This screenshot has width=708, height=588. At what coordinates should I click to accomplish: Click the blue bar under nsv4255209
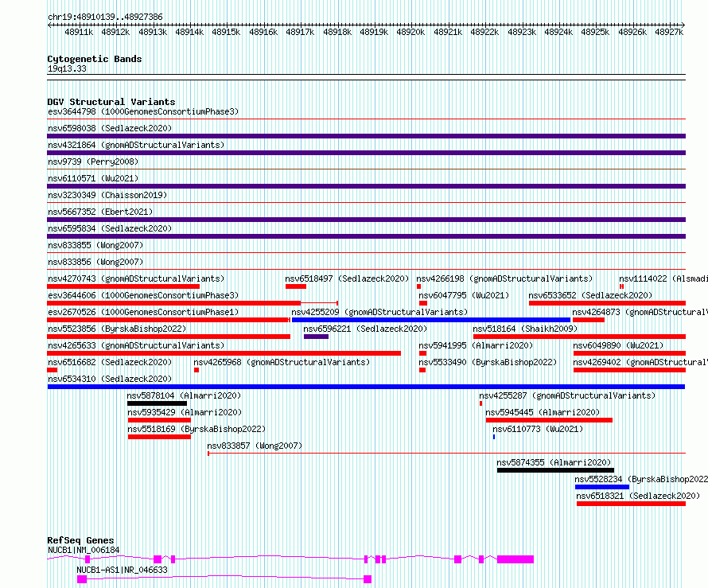tap(431, 320)
